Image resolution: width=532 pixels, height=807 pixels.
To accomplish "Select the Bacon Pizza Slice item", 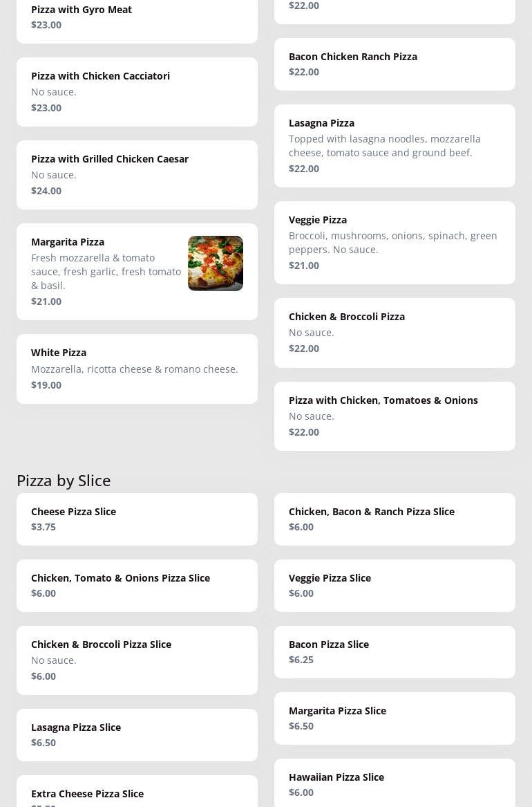I will 395,651.
